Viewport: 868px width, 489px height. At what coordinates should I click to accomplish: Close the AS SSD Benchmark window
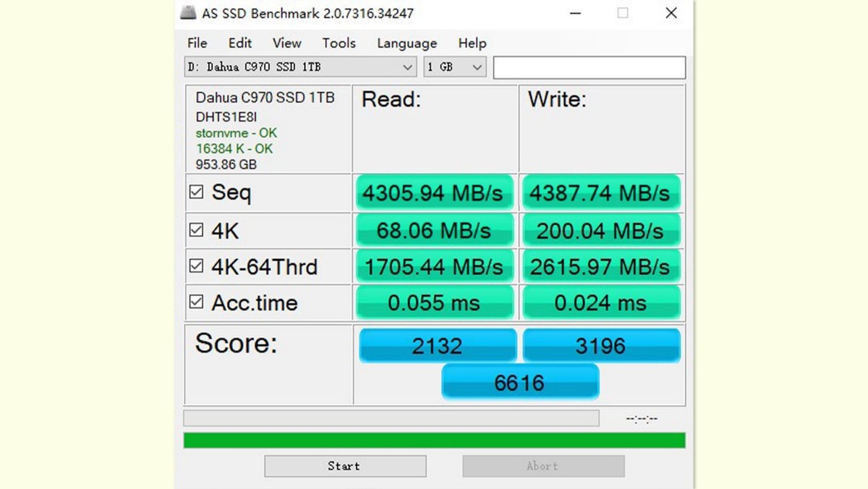point(671,13)
